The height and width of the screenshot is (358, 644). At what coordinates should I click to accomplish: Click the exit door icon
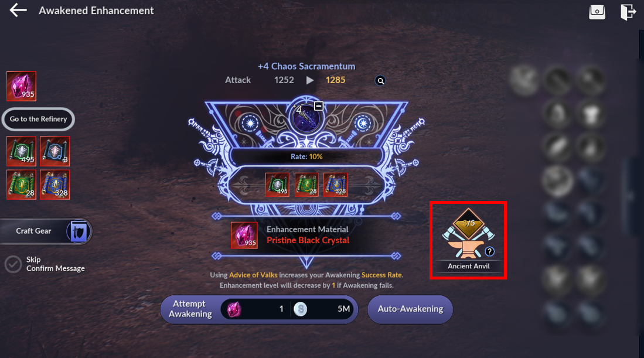click(628, 12)
